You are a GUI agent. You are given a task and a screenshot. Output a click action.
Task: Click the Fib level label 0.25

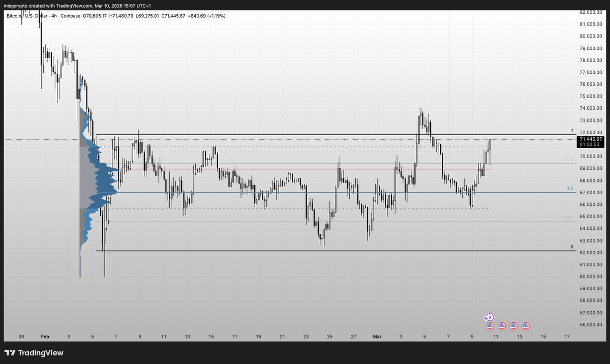click(568, 218)
